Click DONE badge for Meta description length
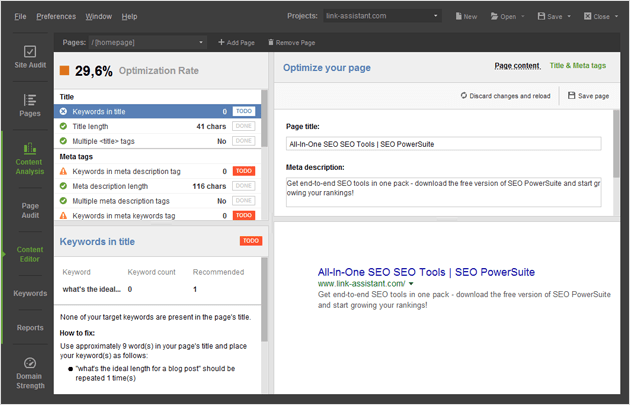Viewport: 630px width, 405px height. (243, 186)
